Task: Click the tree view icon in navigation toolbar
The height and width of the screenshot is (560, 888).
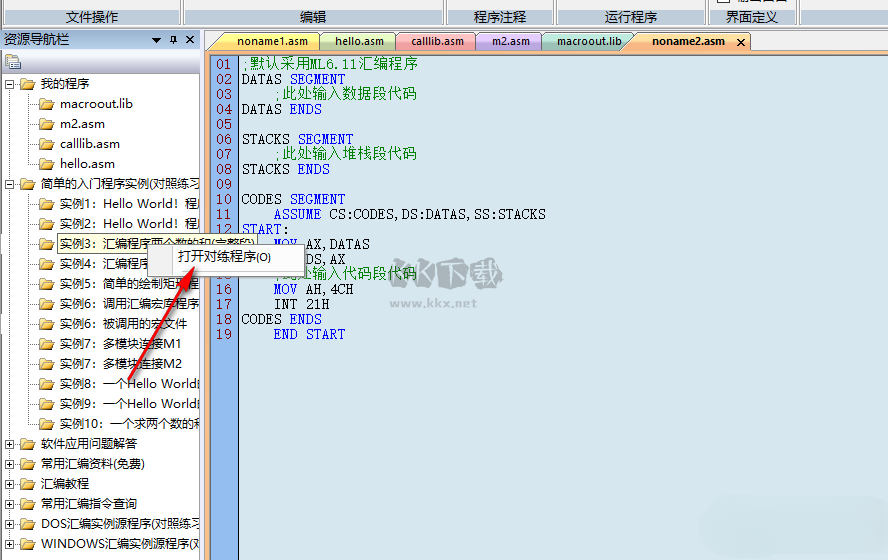Action: [x=13, y=62]
